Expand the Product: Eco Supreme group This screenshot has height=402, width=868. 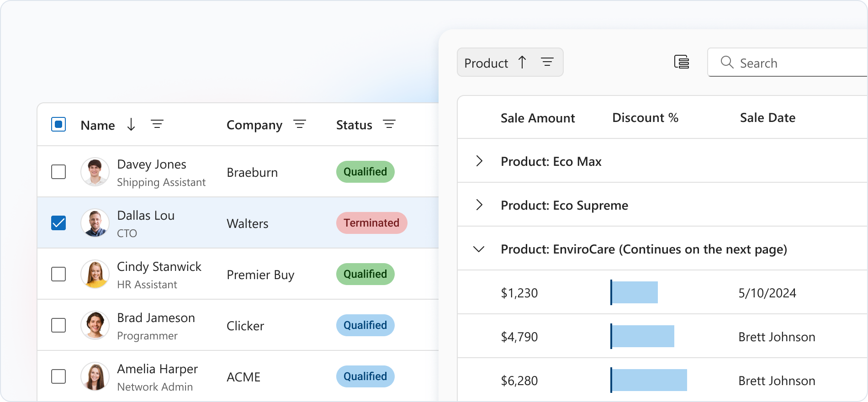coord(479,205)
